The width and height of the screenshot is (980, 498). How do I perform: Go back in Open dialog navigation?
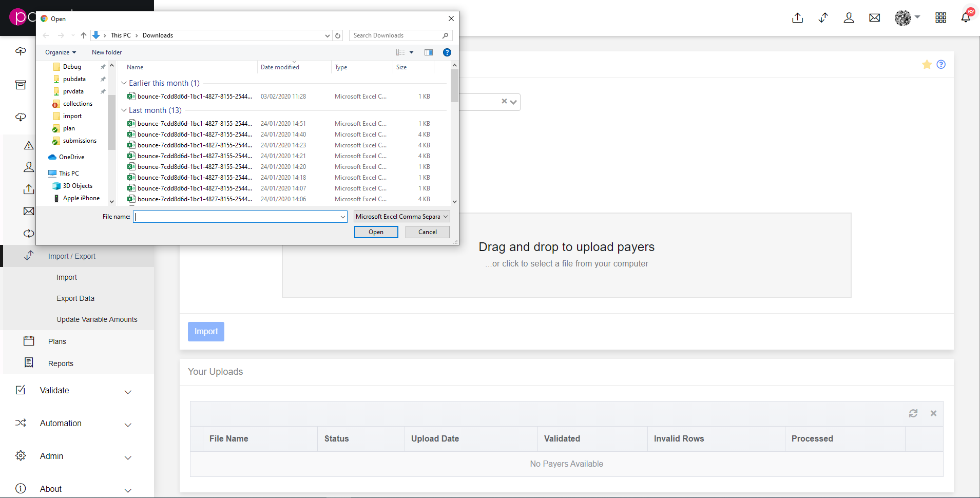click(x=46, y=35)
